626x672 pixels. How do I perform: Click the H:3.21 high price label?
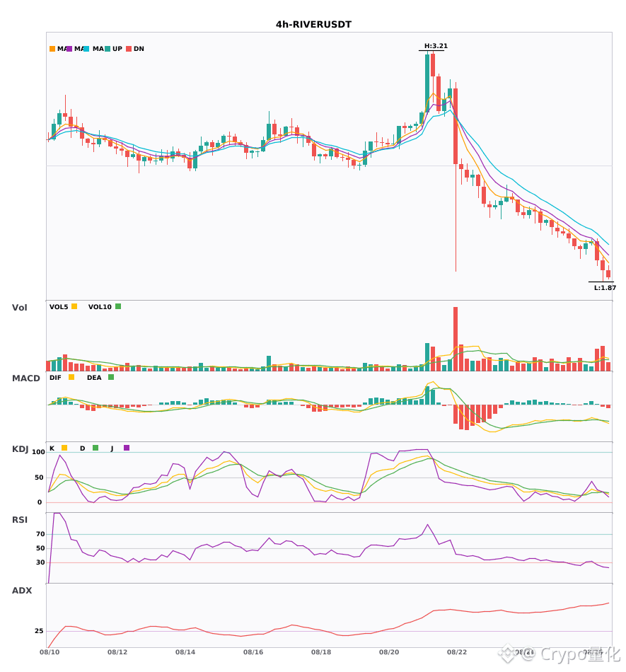click(436, 46)
